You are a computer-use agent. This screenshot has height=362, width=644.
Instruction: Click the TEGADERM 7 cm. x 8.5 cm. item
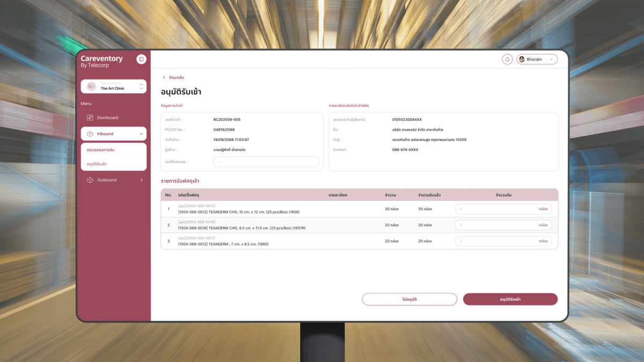(223, 245)
